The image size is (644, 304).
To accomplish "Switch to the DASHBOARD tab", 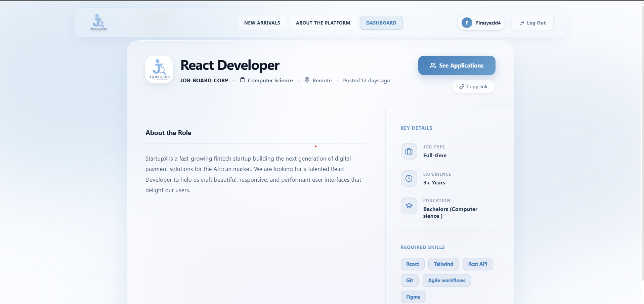I will click(381, 23).
